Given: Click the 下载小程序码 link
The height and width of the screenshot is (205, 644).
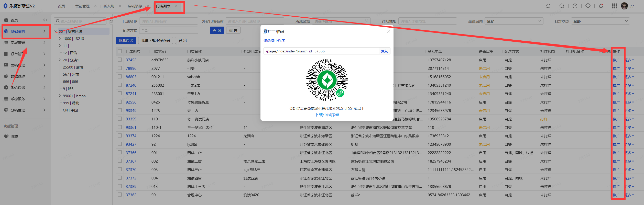Looking at the screenshot, I should (327, 115).
